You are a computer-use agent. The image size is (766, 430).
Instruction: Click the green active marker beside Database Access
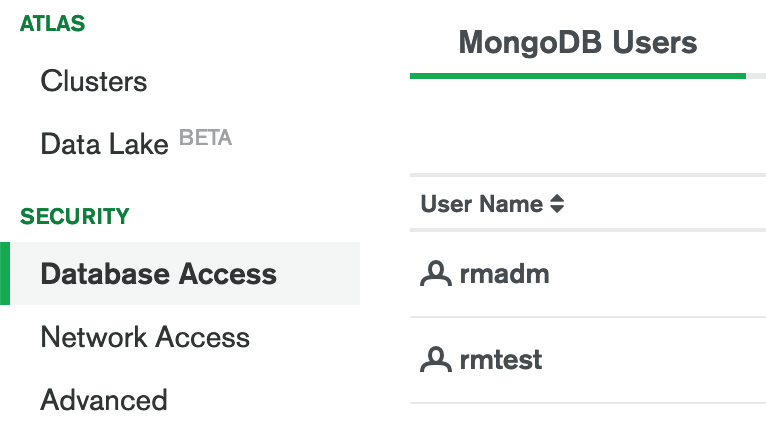pos(5,274)
